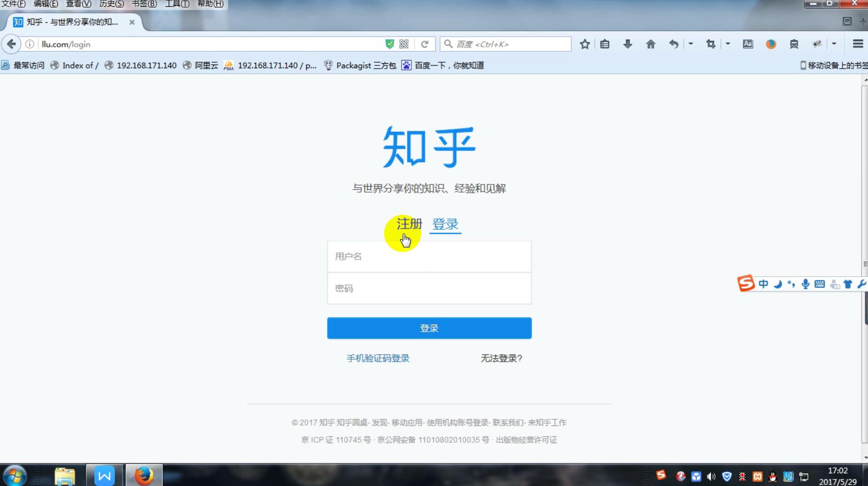This screenshot has height=486, width=868.
Task: Open 工具(T) menu
Action: coord(177,4)
